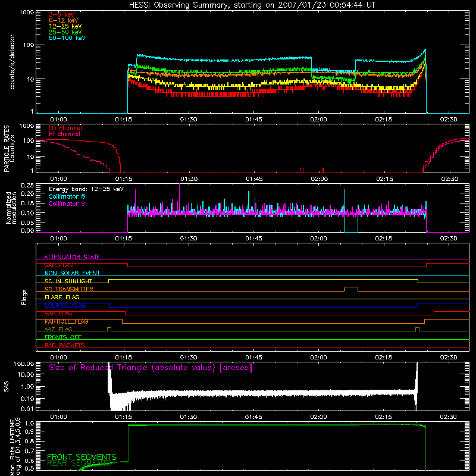The image size is (476, 476).
Task: Click the SC_IN_SUNLIGHT flag label
Action: coord(68,281)
